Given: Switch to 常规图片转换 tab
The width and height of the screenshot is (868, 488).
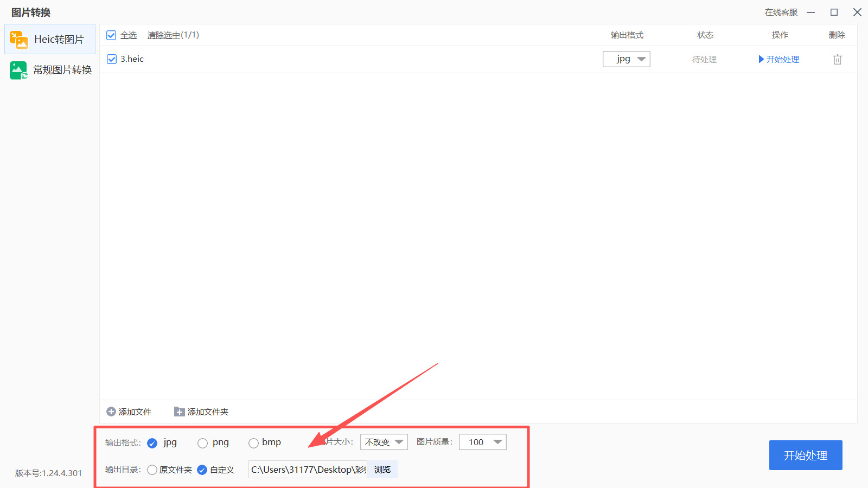Looking at the screenshot, I should (50, 70).
